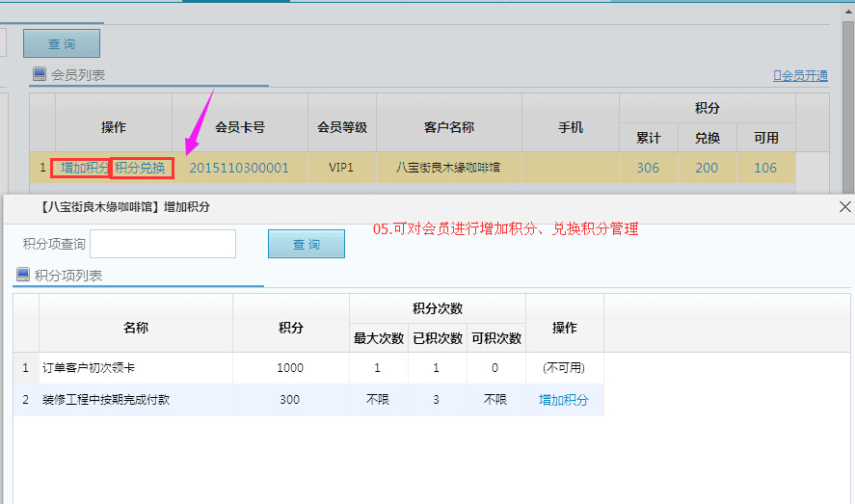Click the 名称 column header in 积分项列表
The image size is (855, 504).
pyautogui.click(x=136, y=328)
